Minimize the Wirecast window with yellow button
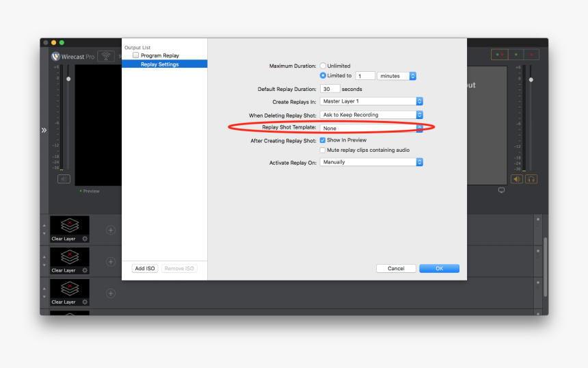 point(53,42)
